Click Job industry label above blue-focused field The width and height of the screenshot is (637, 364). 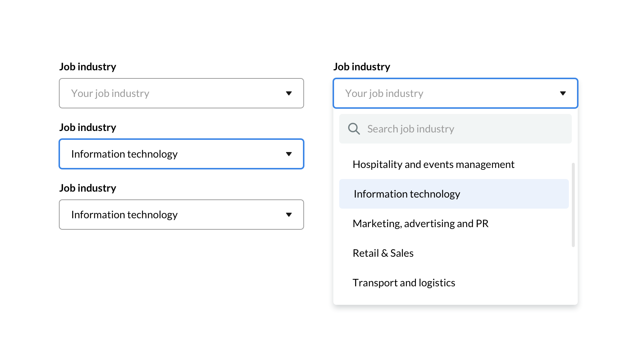87,127
